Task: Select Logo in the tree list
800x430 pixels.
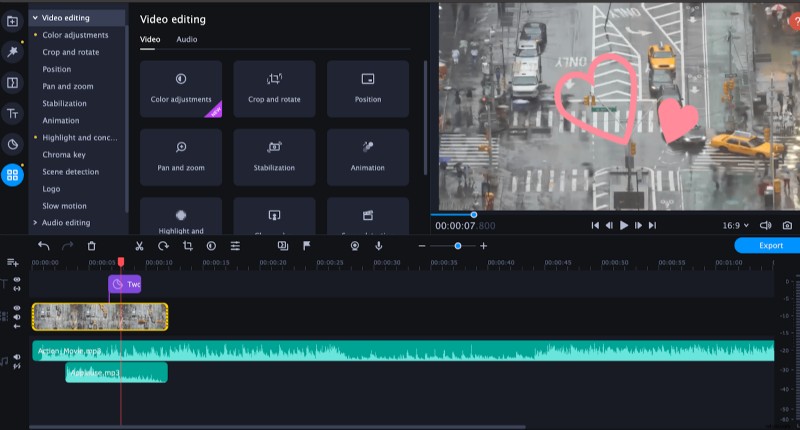Action: click(x=51, y=189)
